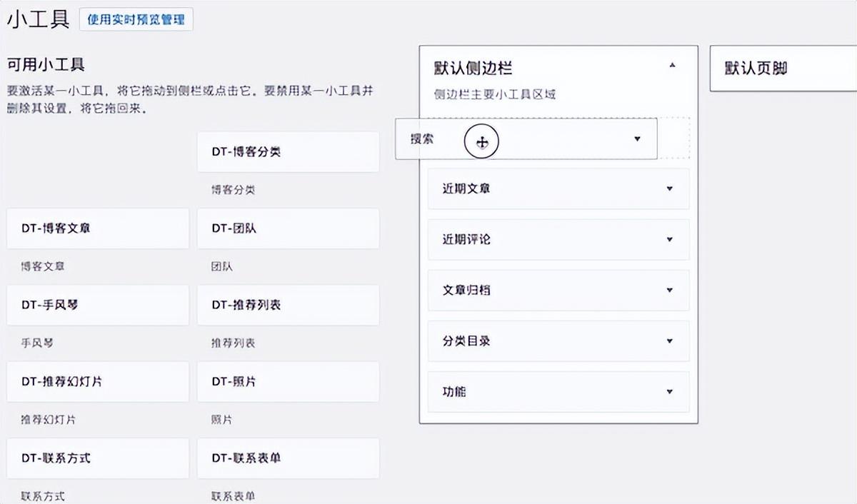This screenshot has width=857, height=504.
Task: Collapse the 默认侧边栏 panel arrow
Action: click(x=672, y=64)
